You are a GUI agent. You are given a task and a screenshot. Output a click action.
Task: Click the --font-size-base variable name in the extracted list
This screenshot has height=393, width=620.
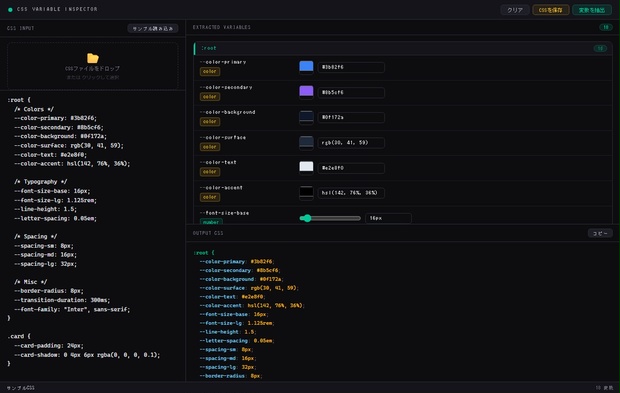click(x=225, y=213)
